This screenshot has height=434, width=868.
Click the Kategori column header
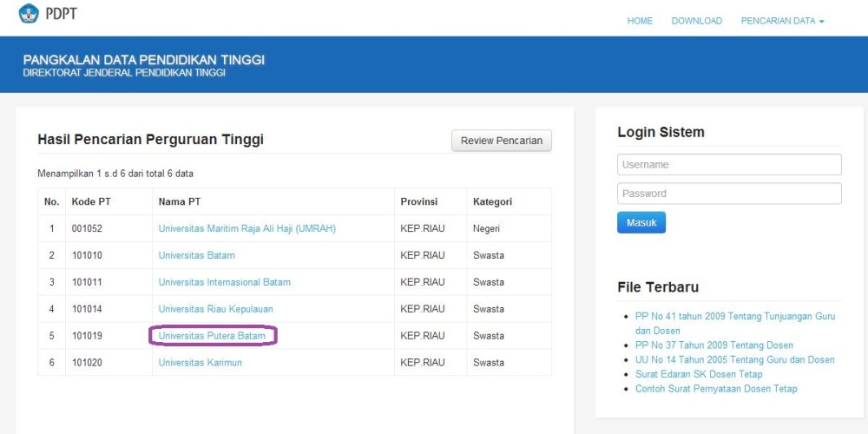[492, 202]
